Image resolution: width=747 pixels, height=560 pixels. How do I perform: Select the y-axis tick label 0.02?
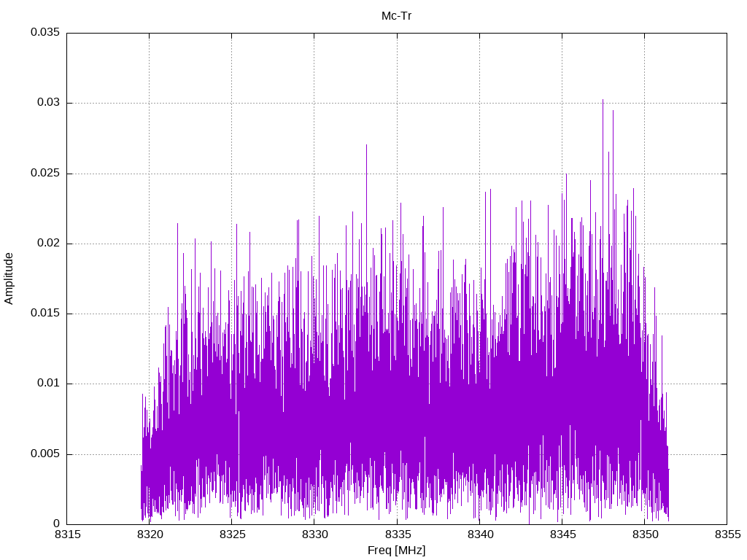(49, 243)
